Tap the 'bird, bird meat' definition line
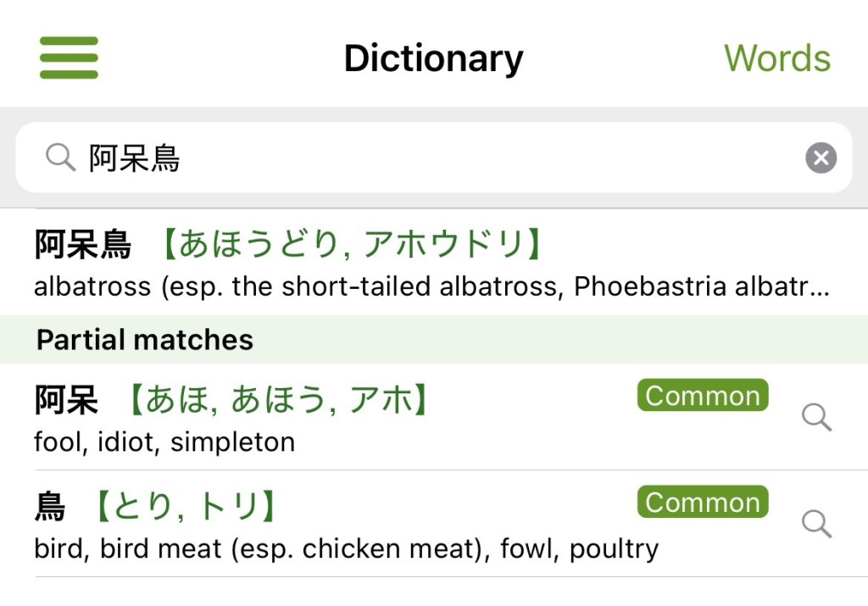Image resolution: width=868 pixels, height=606 pixels. tap(346, 549)
